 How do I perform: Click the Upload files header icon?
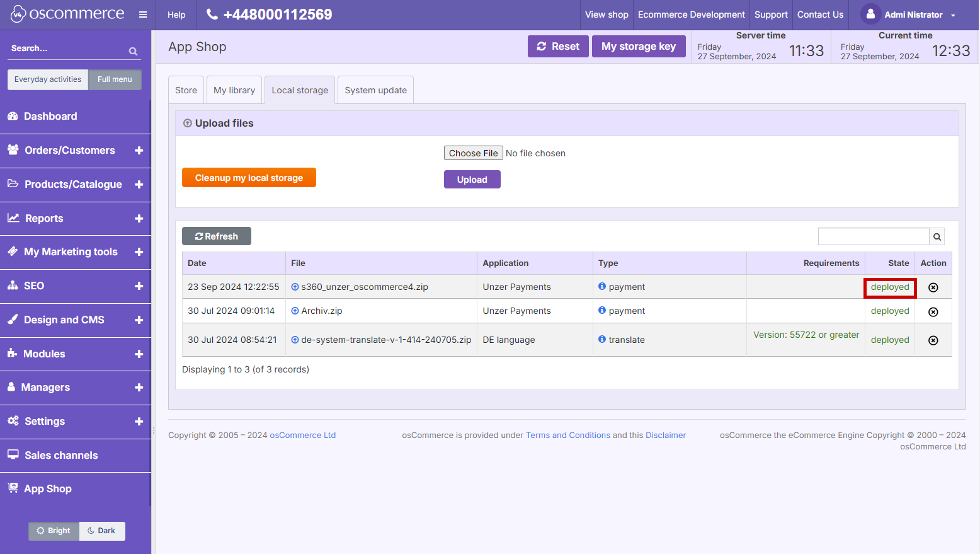point(187,124)
